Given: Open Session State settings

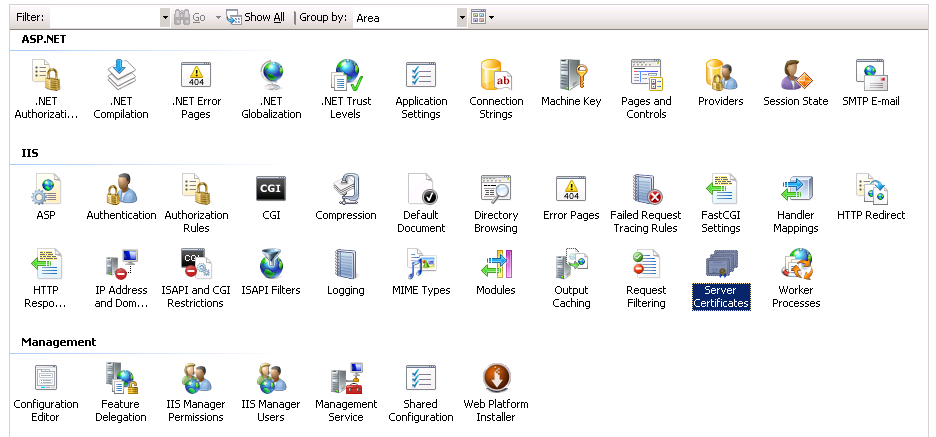Looking at the screenshot, I should tap(796, 84).
